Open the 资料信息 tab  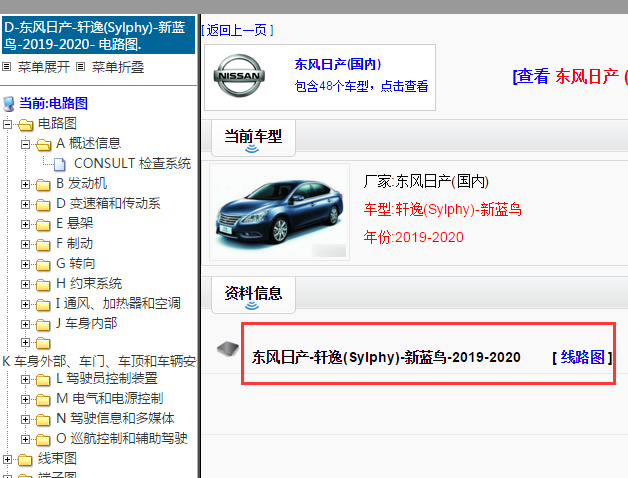[x=253, y=295]
